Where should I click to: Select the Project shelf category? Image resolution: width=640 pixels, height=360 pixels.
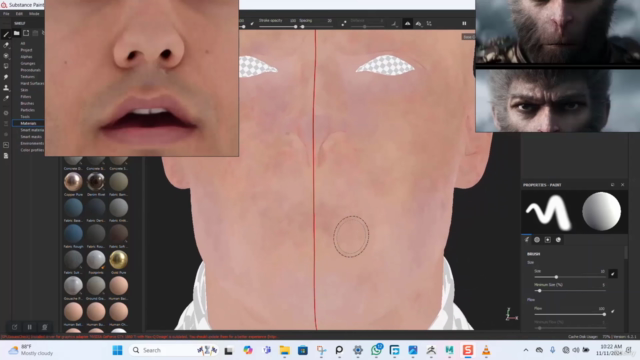pos(26,50)
